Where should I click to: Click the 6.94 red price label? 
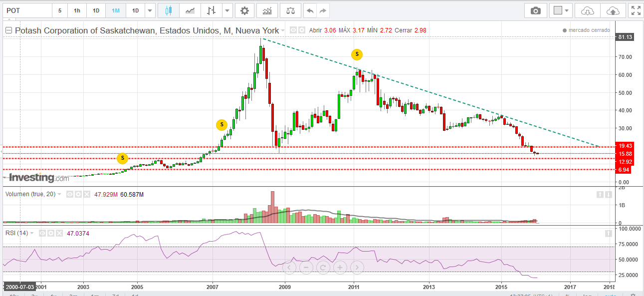click(624, 170)
